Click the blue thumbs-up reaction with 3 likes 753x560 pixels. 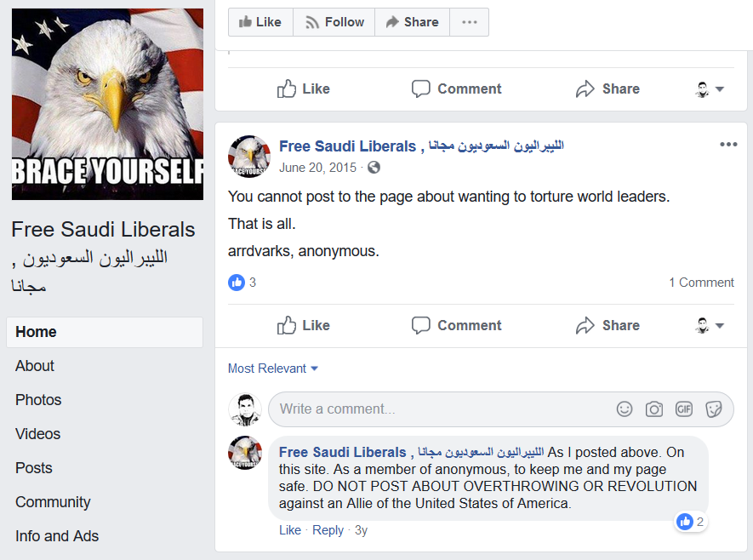coord(237,283)
